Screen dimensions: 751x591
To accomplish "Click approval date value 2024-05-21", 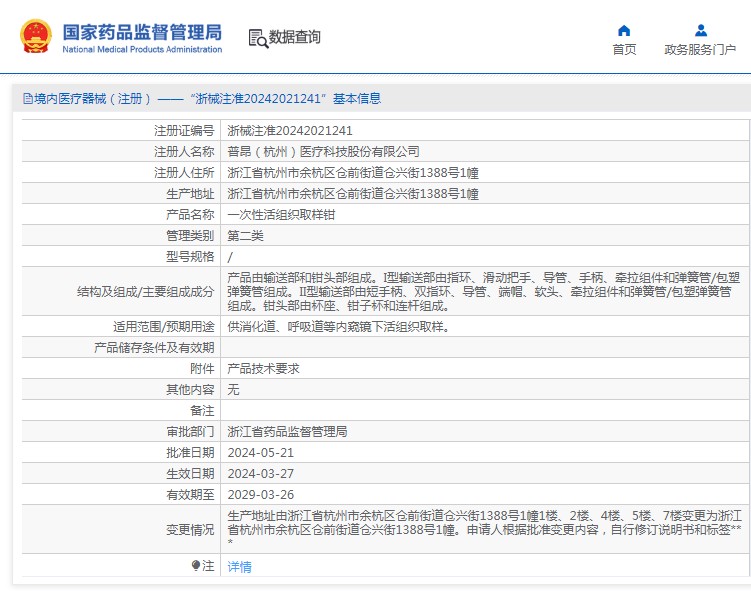I will click(260, 452).
